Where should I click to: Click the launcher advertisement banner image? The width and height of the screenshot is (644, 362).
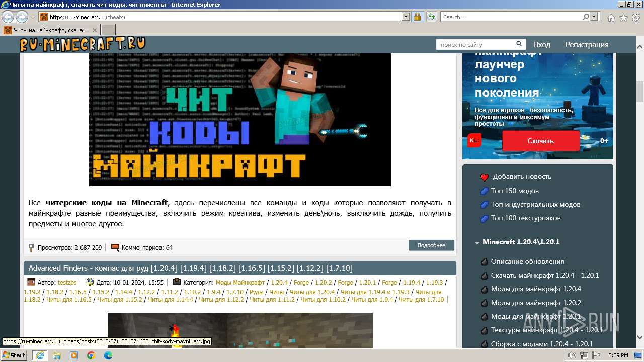[538, 106]
